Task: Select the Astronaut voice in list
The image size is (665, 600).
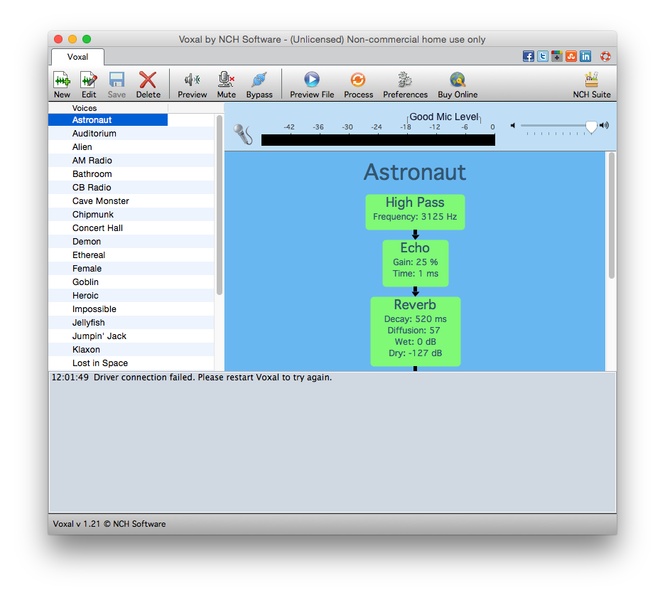Action: (108, 120)
